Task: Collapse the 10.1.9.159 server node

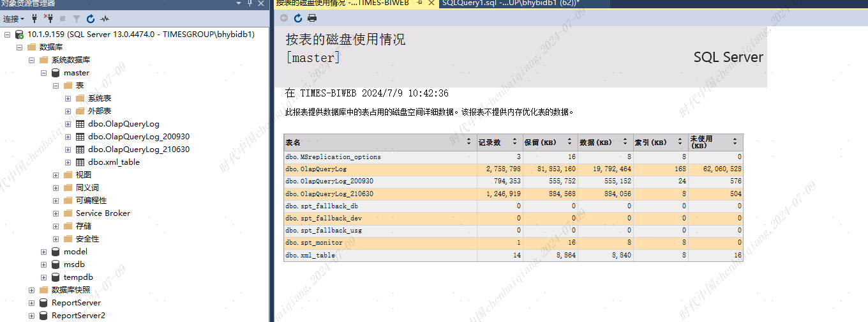Action: 7,34
